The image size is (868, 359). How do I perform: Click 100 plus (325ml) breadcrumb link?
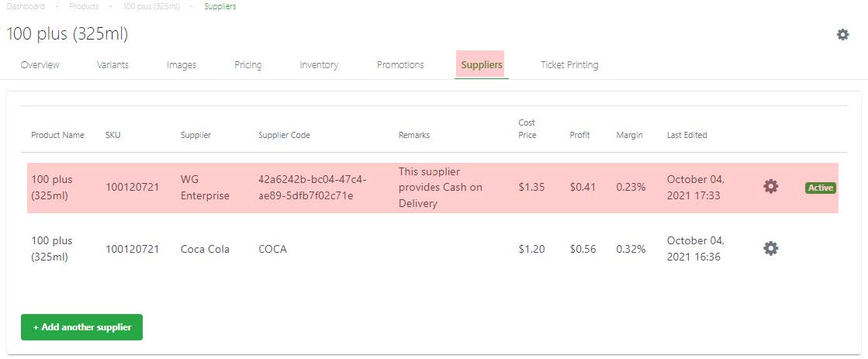point(152,7)
